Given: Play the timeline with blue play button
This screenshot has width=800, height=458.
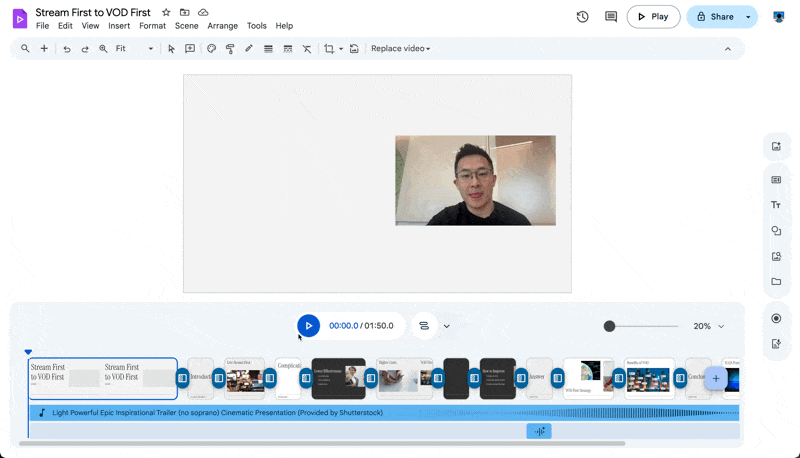Looking at the screenshot, I should tap(309, 326).
